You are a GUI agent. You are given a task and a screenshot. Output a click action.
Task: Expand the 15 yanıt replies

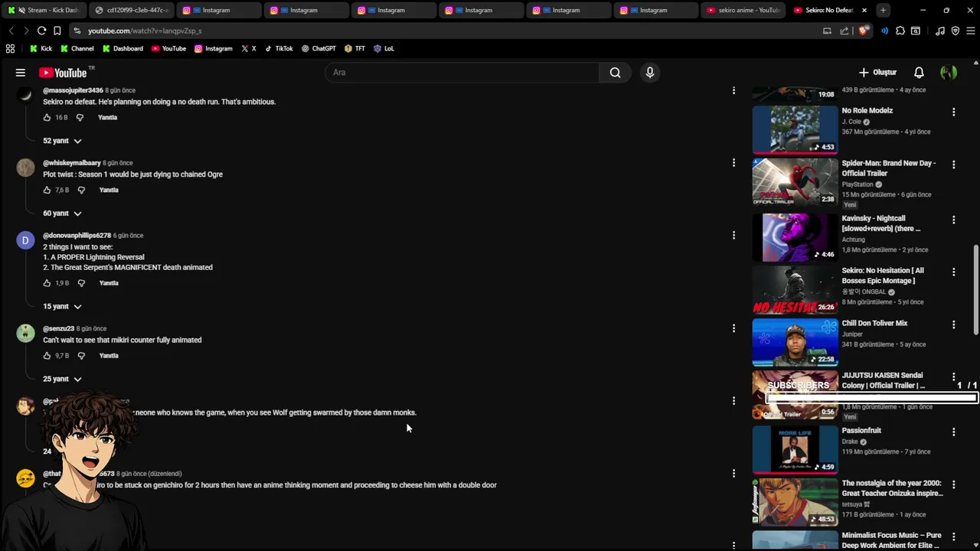point(62,306)
